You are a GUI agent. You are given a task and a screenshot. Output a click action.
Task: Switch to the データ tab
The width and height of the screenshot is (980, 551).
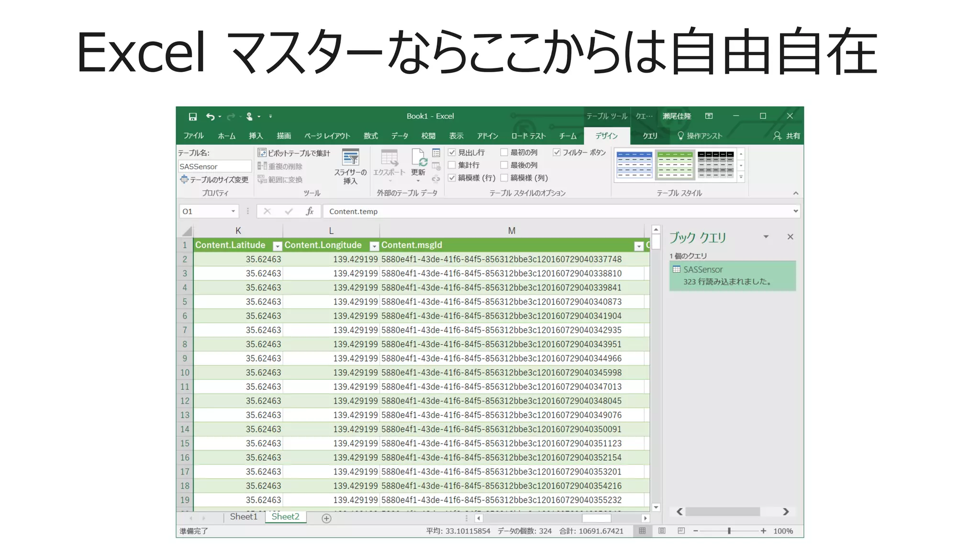click(x=400, y=136)
